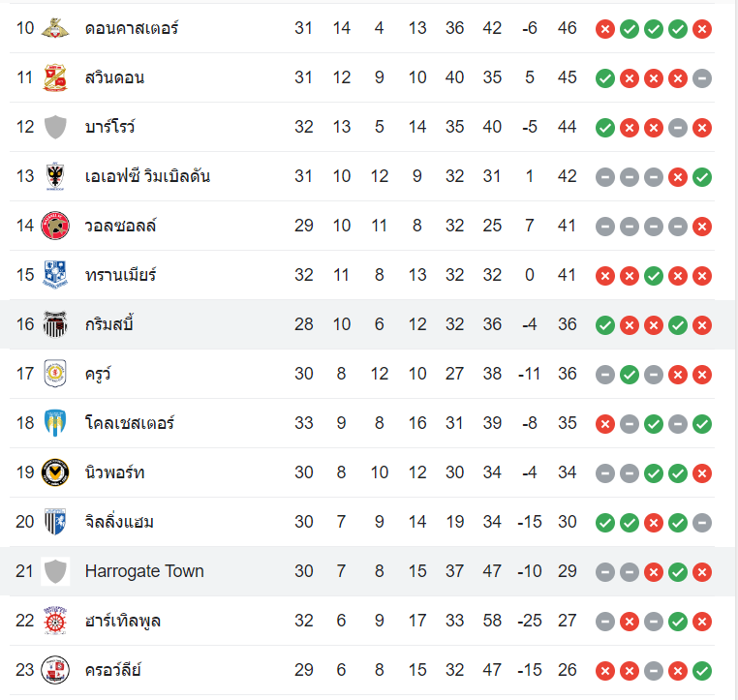The width and height of the screenshot is (738, 700).
Task: Click the green win icon in Harrogate Town row
Action: (678, 571)
